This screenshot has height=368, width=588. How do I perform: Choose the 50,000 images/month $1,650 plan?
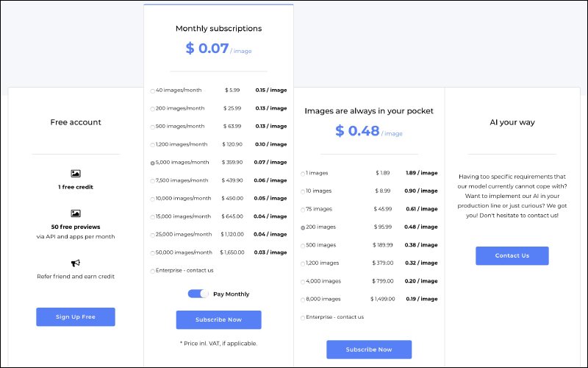153,253
